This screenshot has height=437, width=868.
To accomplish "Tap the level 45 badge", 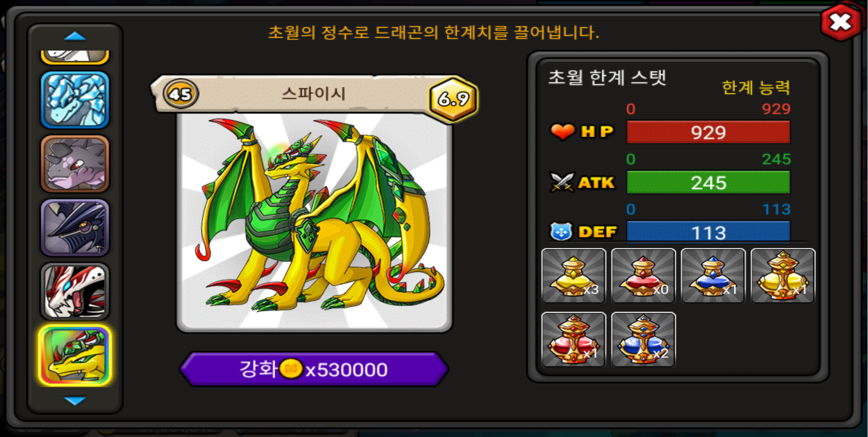I will click(180, 94).
